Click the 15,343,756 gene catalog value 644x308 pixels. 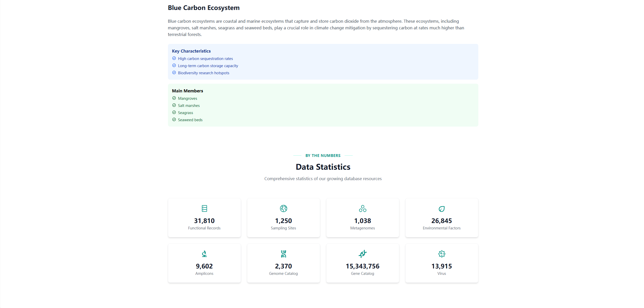(362, 266)
